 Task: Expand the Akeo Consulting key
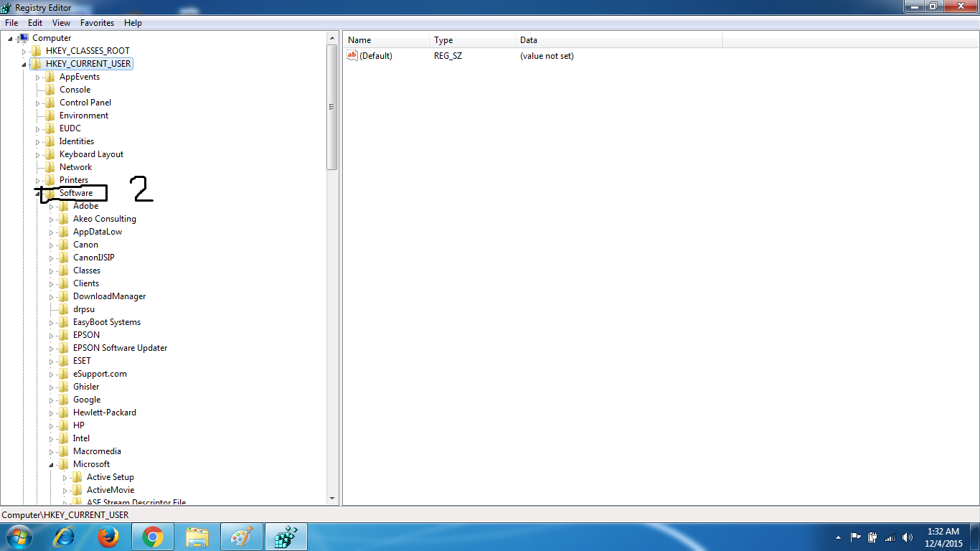pos(52,219)
